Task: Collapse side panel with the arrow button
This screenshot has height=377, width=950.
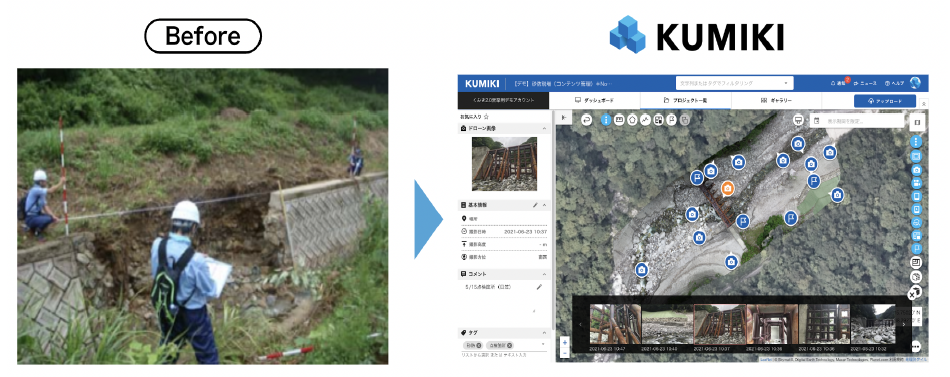Action: pyautogui.click(x=564, y=117)
